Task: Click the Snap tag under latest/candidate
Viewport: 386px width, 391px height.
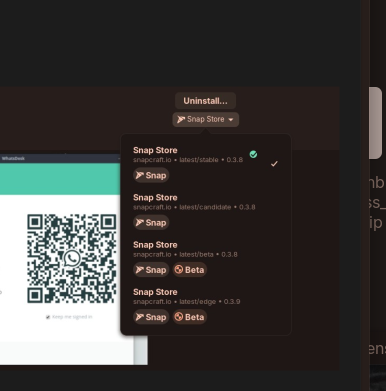Action: (151, 223)
